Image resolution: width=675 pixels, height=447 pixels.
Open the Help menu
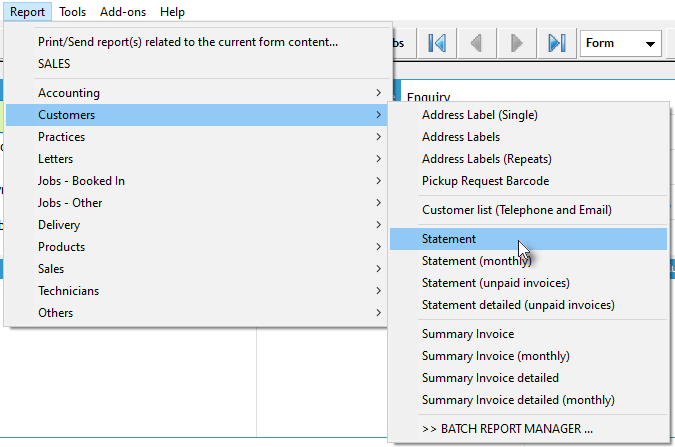(172, 12)
